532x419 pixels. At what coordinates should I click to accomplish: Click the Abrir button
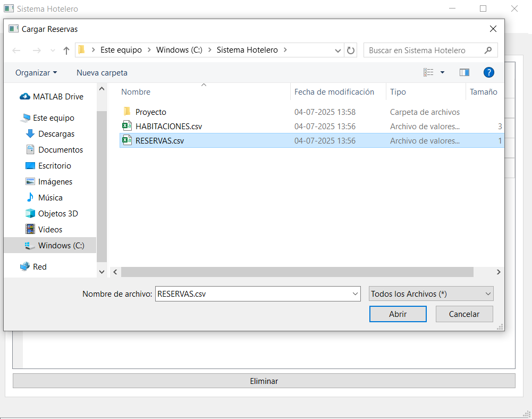pos(398,314)
